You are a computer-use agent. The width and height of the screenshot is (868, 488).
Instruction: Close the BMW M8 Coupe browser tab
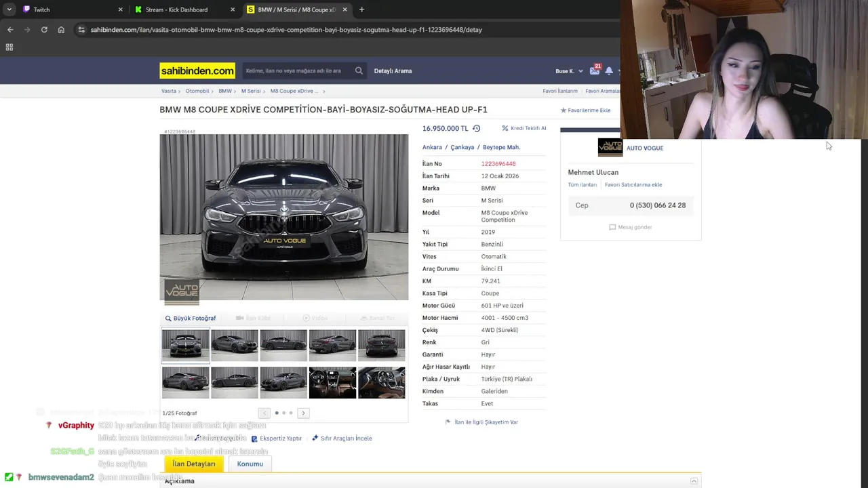click(344, 9)
